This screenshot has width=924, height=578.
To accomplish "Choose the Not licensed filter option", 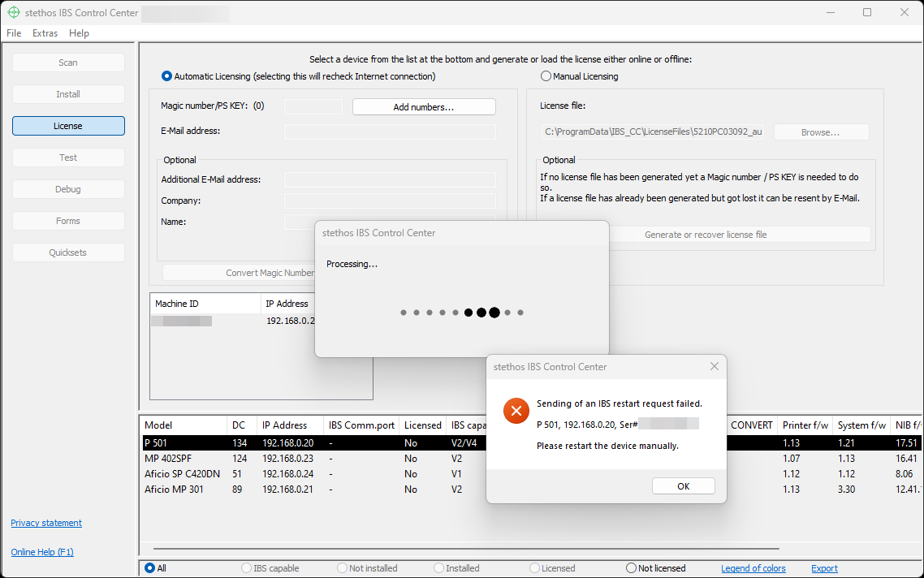I will tap(632, 568).
